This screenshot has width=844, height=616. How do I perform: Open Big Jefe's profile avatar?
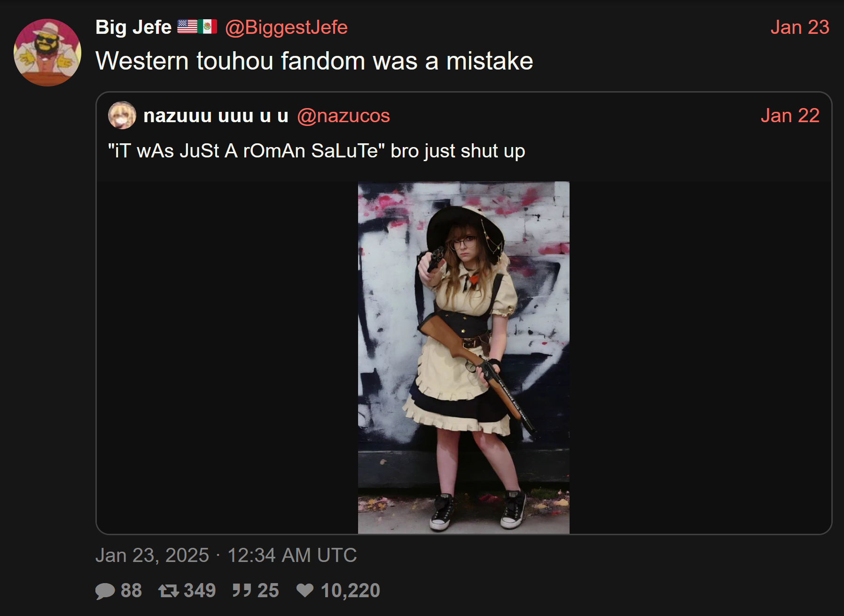tap(47, 52)
